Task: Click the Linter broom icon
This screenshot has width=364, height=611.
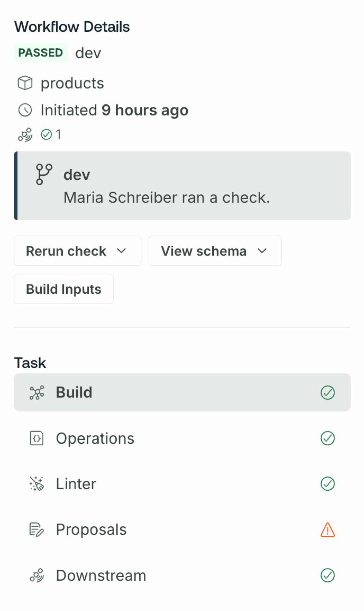Action: (37, 484)
